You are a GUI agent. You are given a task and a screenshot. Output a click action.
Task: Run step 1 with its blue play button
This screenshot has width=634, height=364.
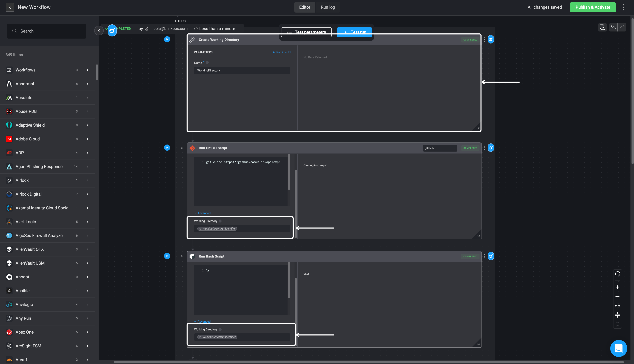pos(167,39)
